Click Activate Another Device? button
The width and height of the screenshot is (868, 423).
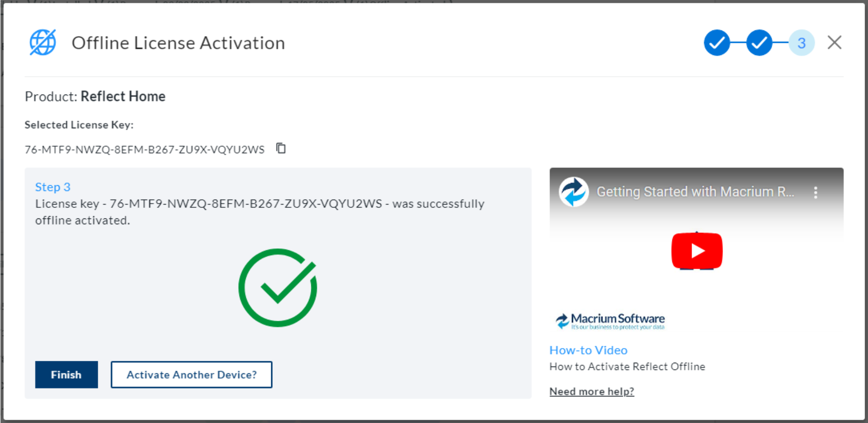191,374
